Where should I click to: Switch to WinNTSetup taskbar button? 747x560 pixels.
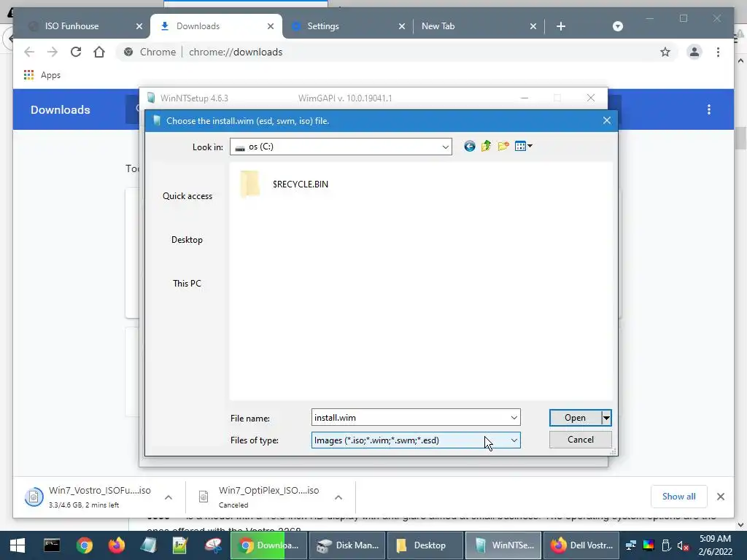click(x=503, y=545)
